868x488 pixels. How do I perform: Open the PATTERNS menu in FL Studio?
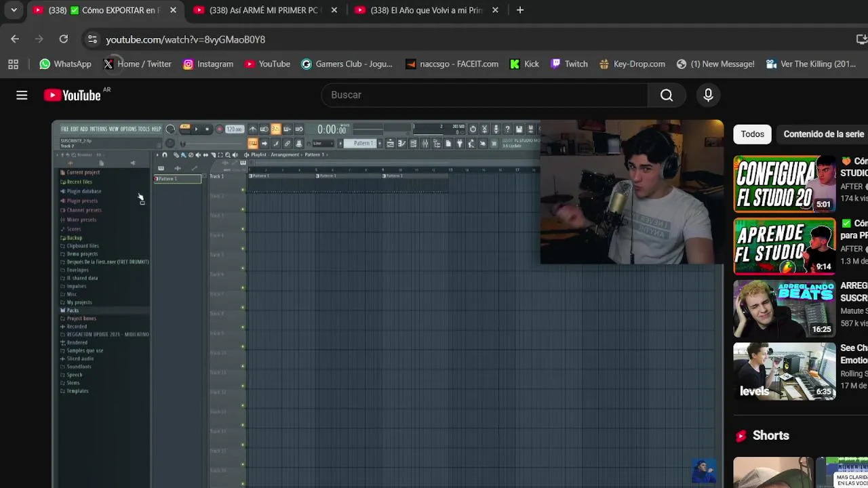coord(98,129)
